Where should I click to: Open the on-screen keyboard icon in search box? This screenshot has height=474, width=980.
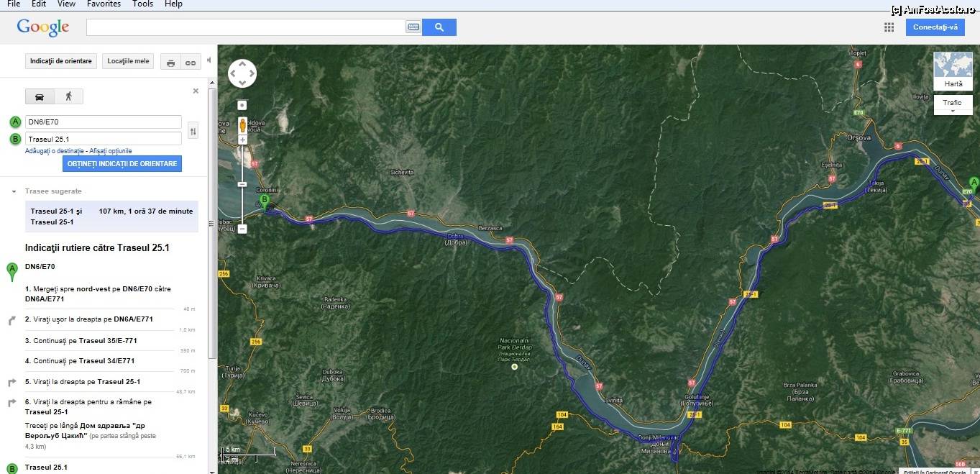[413, 27]
